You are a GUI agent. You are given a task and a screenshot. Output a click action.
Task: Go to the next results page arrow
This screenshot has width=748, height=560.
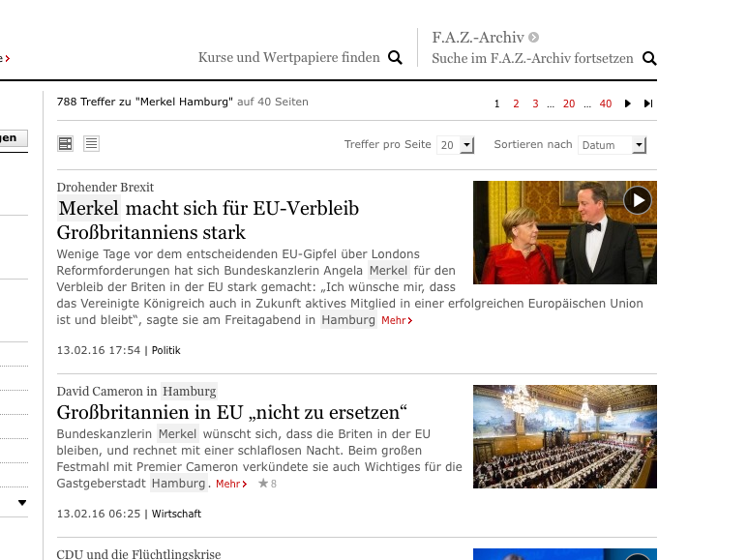[627, 103]
